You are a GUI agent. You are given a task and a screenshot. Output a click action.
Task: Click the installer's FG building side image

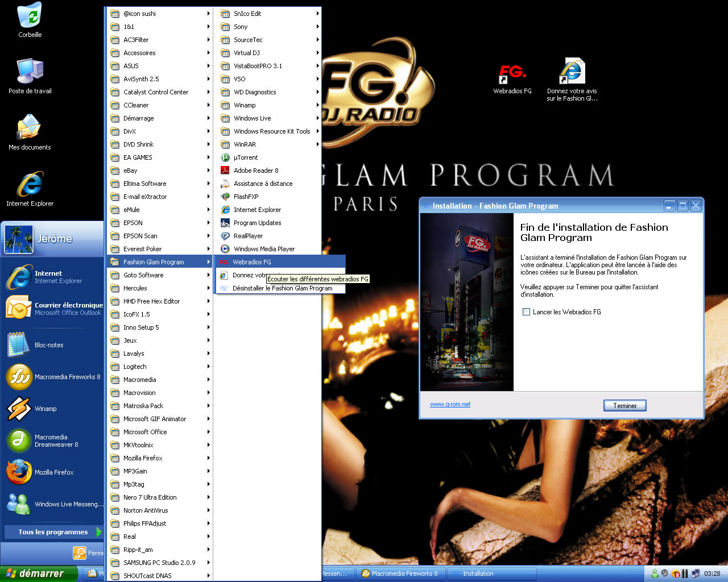pos(467,302)
